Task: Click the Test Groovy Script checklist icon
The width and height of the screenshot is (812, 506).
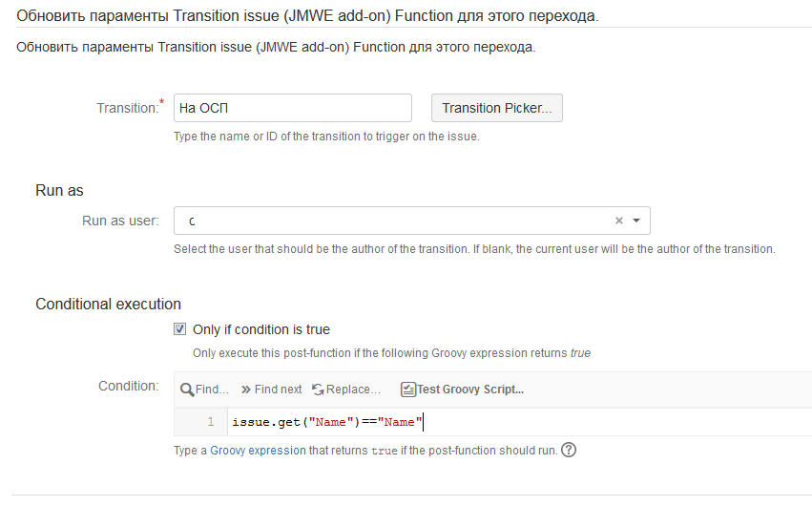Action: tap(408, 390)
